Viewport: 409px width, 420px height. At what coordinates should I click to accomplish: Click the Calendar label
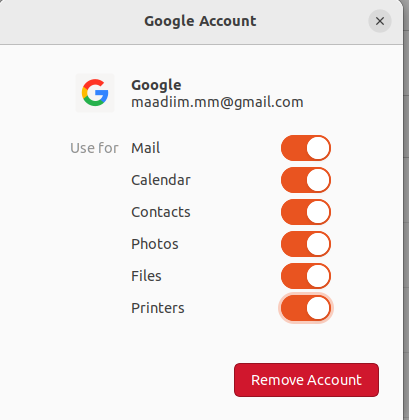(x=161, y=180)
